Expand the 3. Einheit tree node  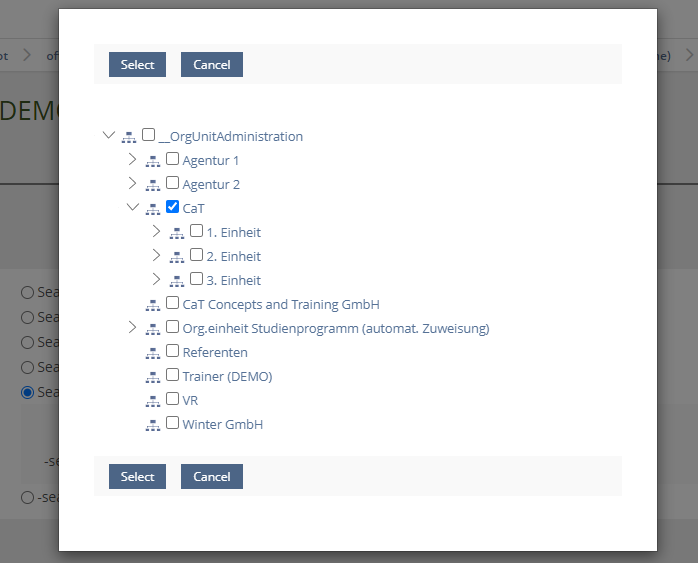pyautogui.click(x=156, y=280)
